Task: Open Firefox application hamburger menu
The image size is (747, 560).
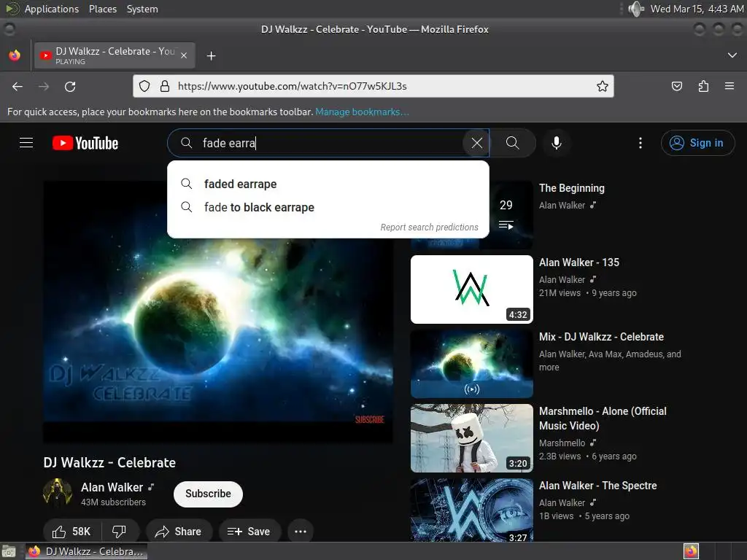Action: (729, 86)
